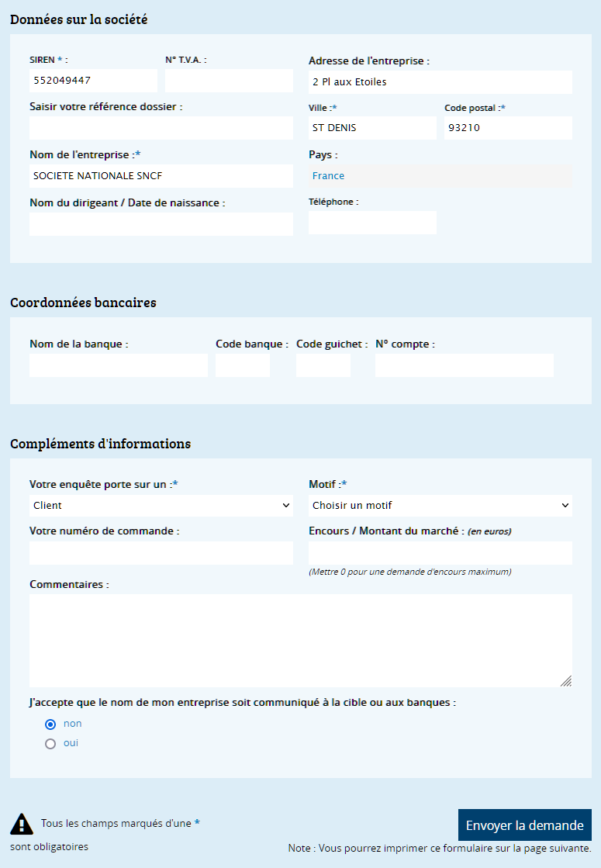Select the "non" radio button
The image size is (601, 868).
coord(50,724)
